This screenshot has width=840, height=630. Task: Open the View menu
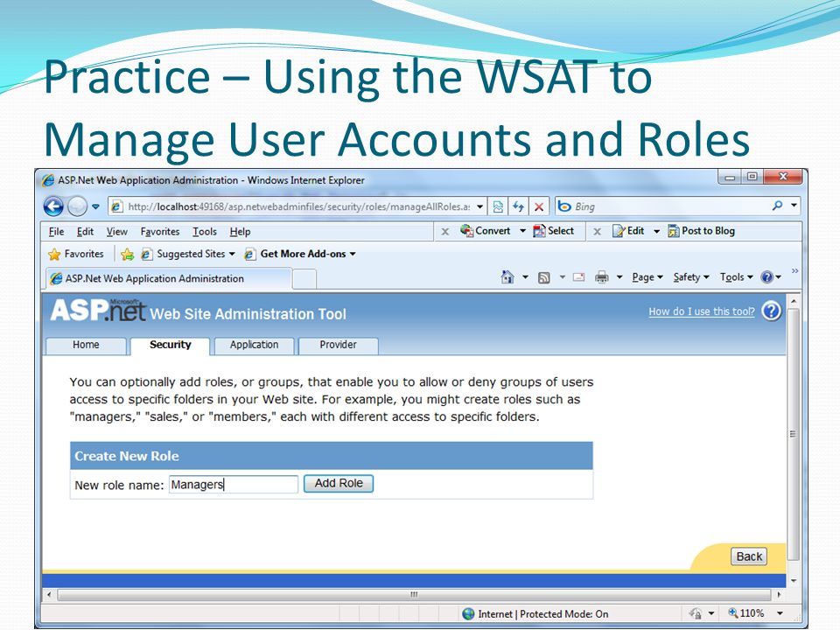[116, 231]
